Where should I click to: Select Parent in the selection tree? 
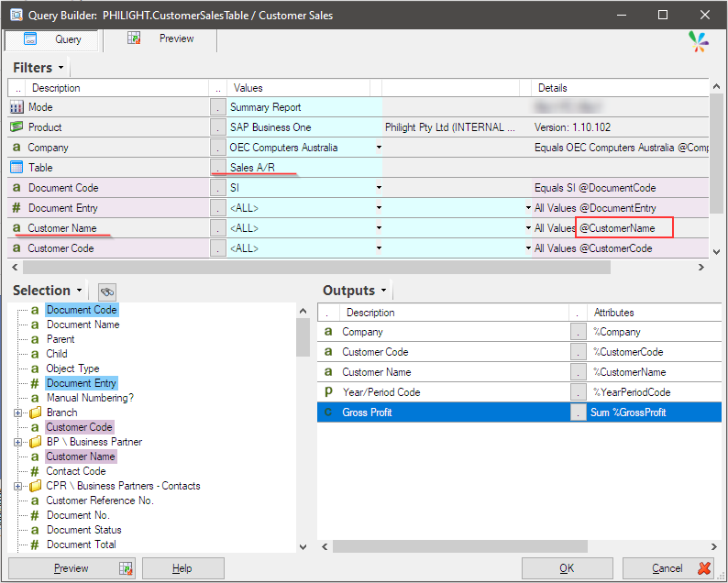click(61, 339)
